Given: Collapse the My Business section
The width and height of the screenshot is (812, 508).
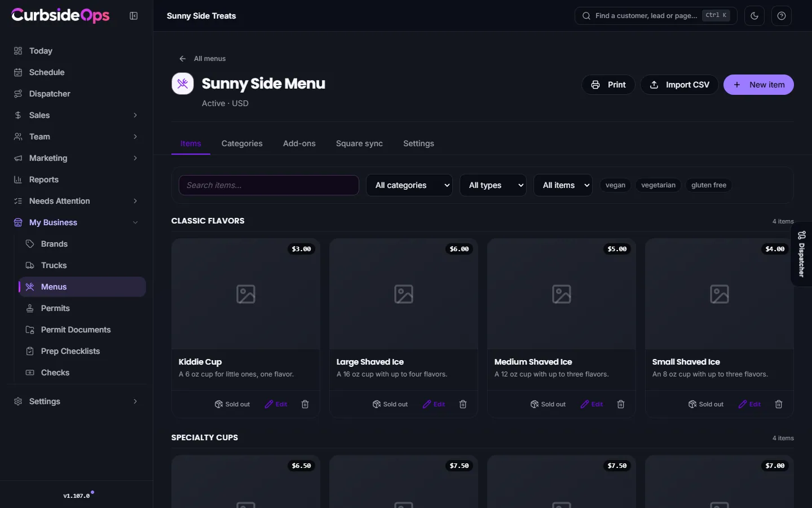Looking at the screenshot, I should tap(76, 222).
